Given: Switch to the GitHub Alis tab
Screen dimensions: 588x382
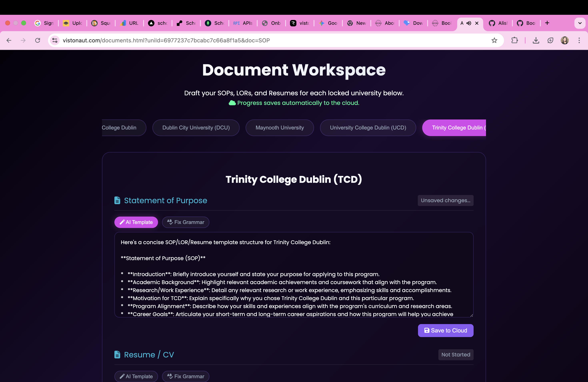Looking at the screenshot, I should coord(498,23).
